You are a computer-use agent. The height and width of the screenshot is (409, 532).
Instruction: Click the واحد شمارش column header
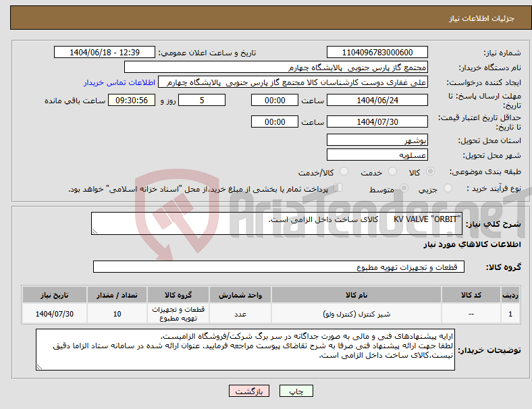point(240,295)
